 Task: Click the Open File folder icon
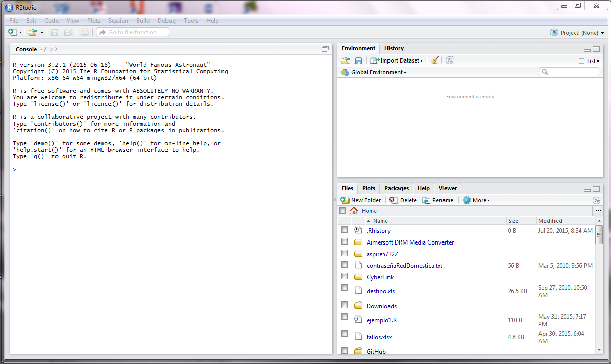point(33,32)
